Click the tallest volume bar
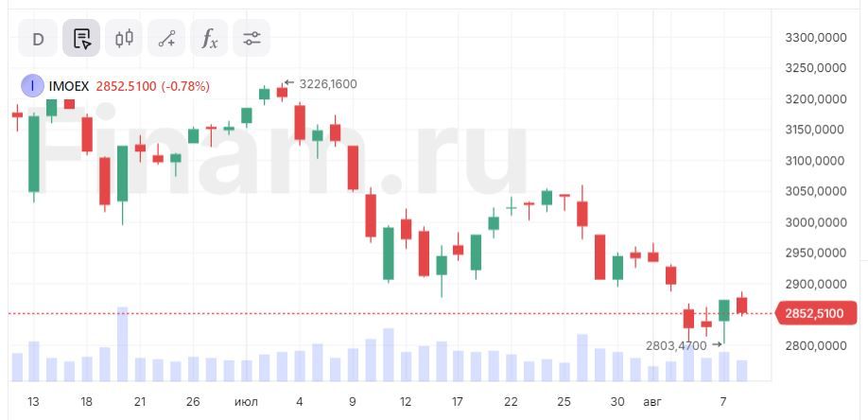The image size is (868, 420). click(122, 343)
